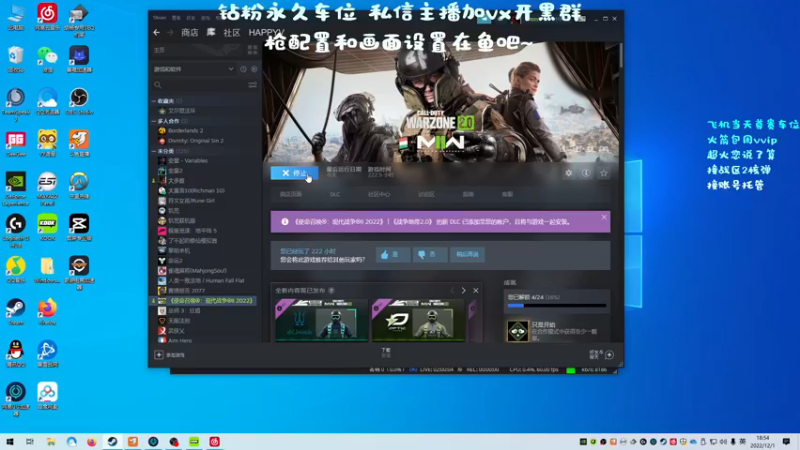Open the Steam menu in the title bar
Screen dimensions: 800x450
159,18
